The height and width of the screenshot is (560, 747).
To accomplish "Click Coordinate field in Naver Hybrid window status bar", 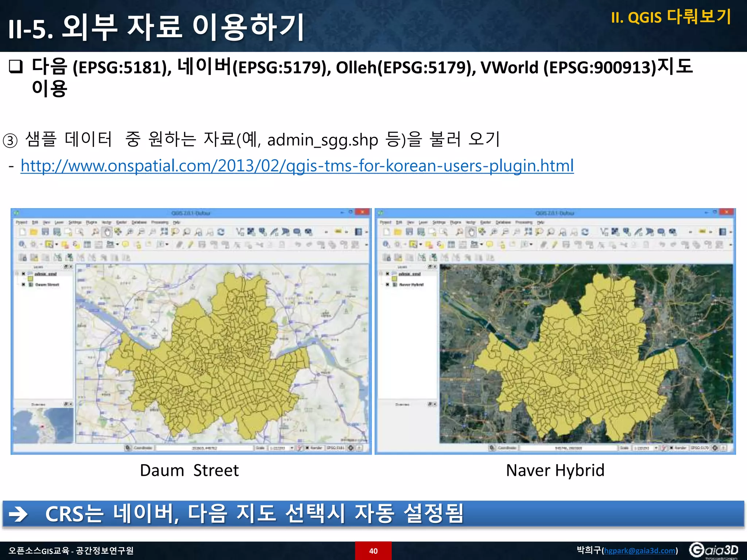I will (x=568, y=448).
